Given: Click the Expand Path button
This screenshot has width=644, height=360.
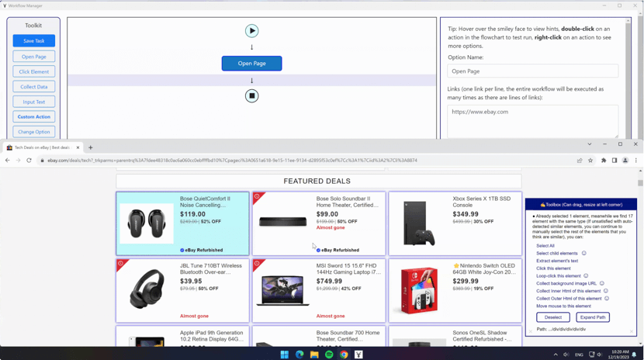Looking at the screenshot, I should (x=593, y=317).
